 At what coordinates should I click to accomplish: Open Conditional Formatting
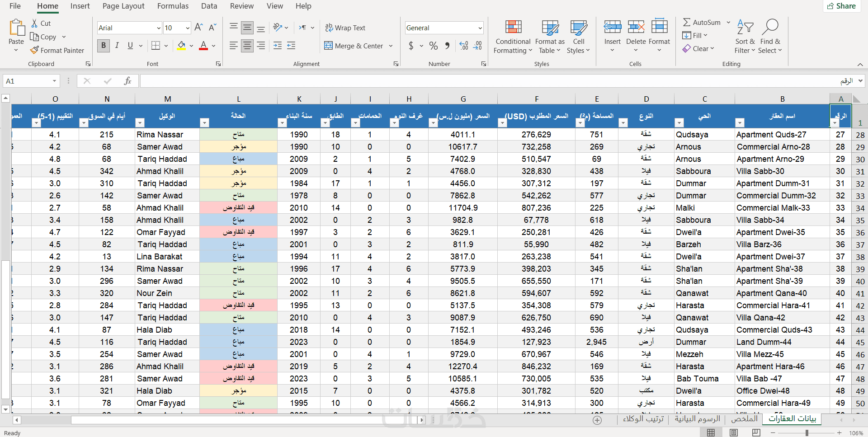pos(513,37)
